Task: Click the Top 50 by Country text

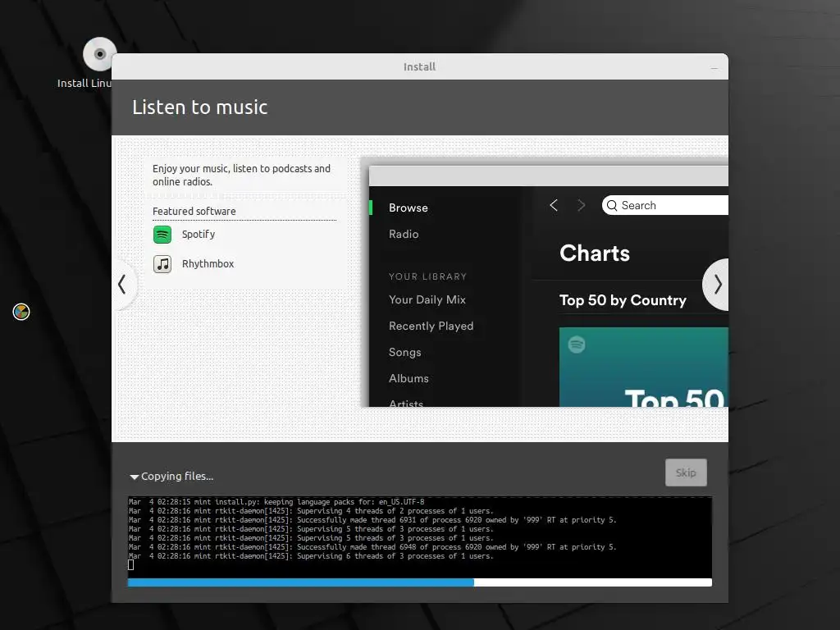Action: (623, 300)
